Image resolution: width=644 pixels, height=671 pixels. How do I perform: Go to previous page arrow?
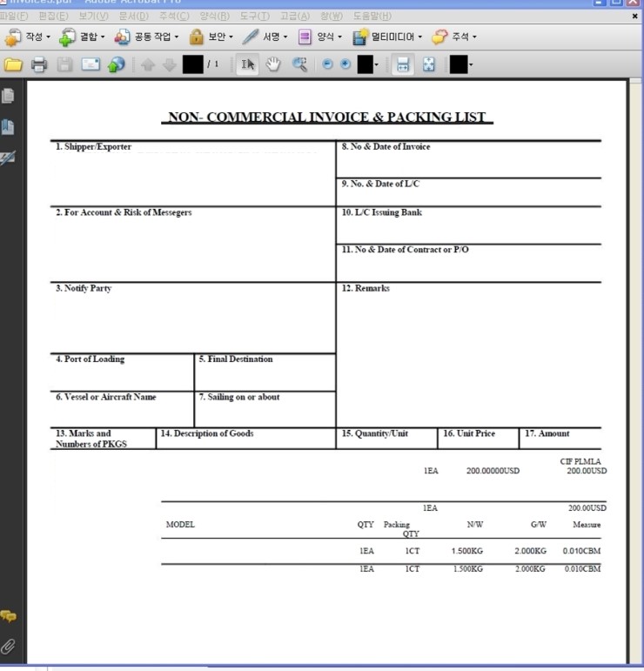(x=148, y=65)
